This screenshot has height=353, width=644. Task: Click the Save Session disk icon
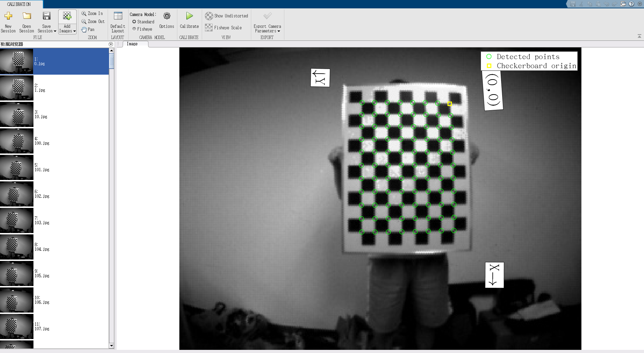[46, 16]
